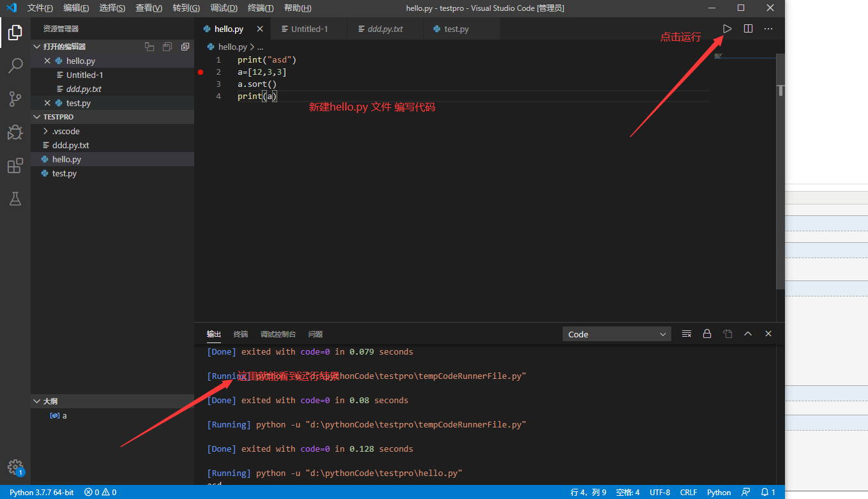Open the 文件(F) menu
868x499 pixels.
[x=40, y=8]
